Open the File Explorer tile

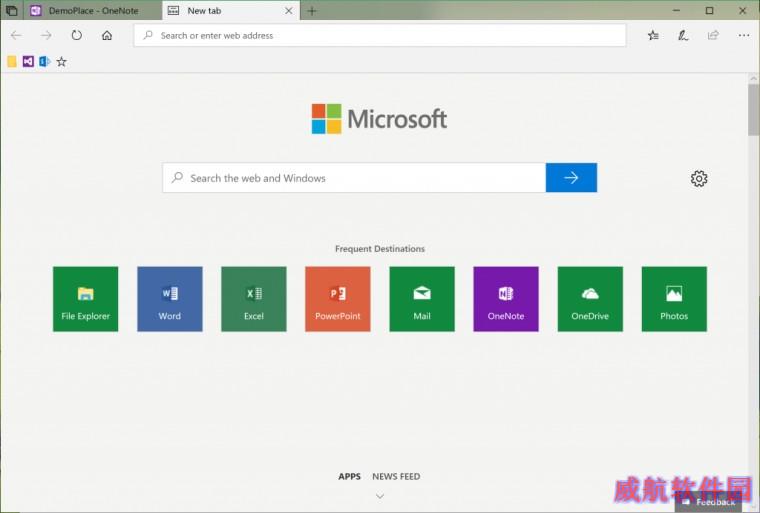tap(85, 299)
